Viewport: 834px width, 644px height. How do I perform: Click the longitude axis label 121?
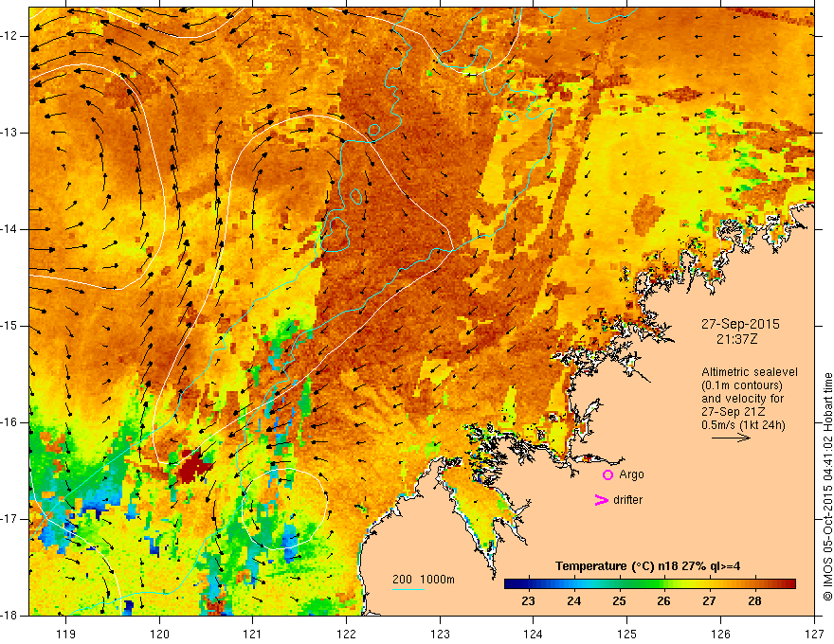253,634
